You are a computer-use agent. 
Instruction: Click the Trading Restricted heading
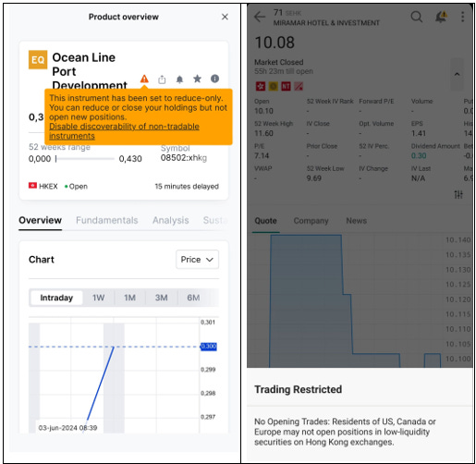tap(298, 389)
